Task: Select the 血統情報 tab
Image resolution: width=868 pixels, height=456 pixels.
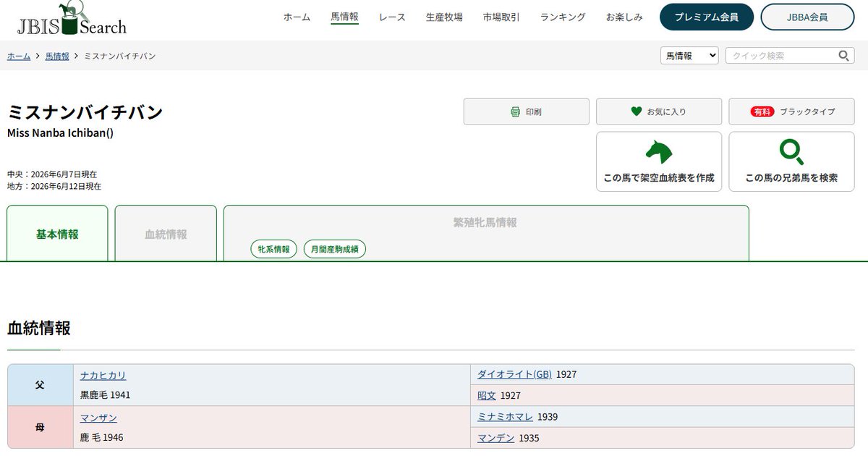Action: (166, 234)
